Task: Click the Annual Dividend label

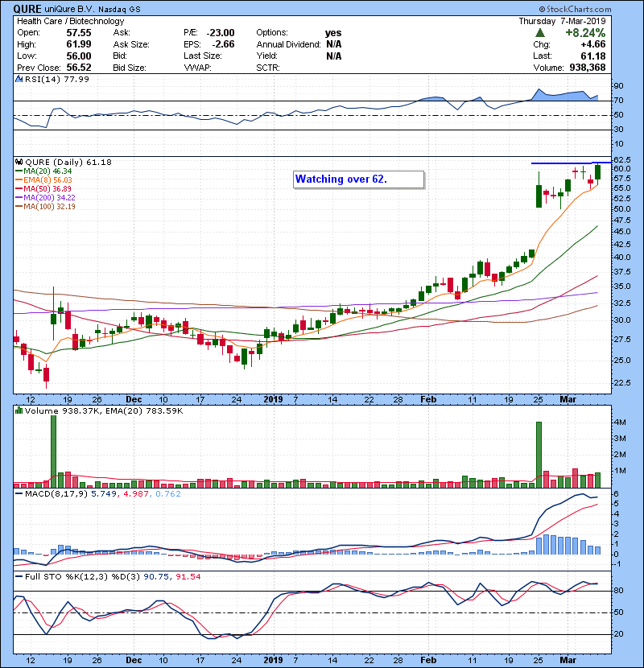Action: click(288, 44)
